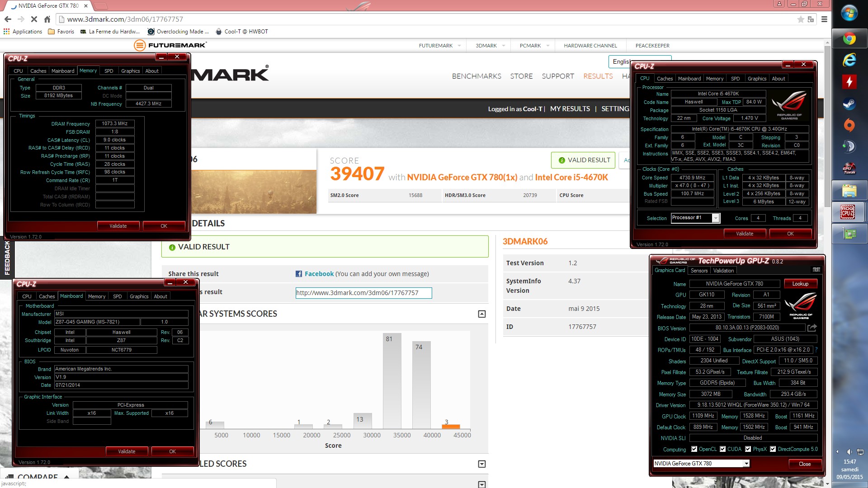Expand the 3DMARK top navigation dropdown
Screen dimensions: 868x488
(503, 46)
